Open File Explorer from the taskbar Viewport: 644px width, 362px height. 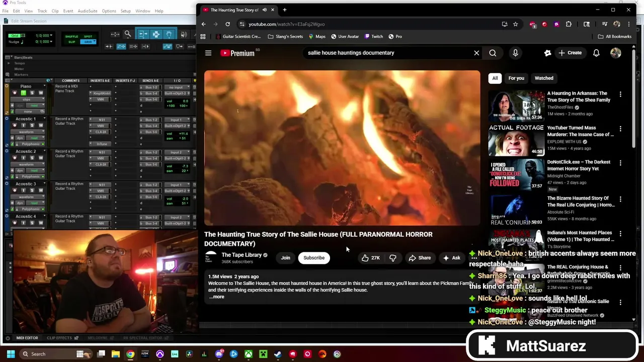pyautogui.click(x=115, y=354)
